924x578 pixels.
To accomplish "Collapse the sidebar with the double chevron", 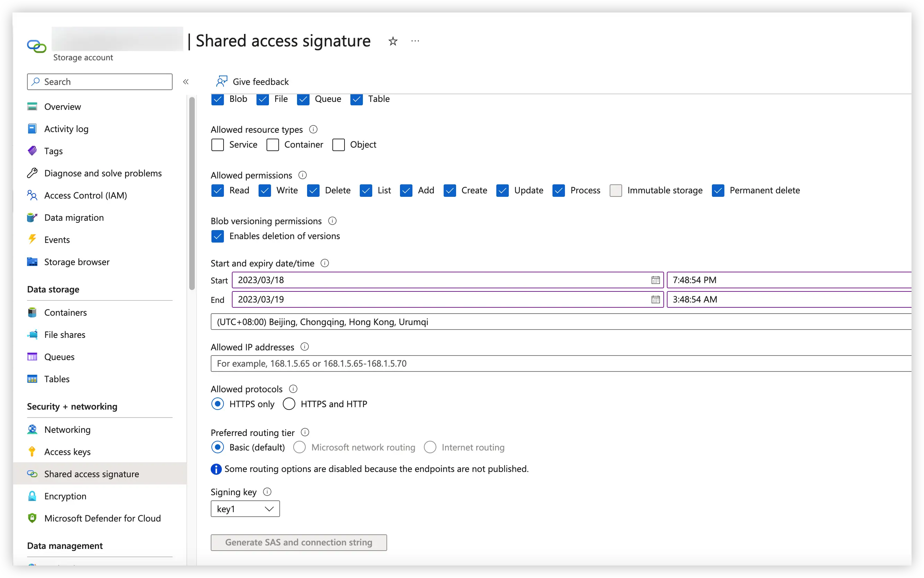I will pyautogui.click(x=186, y=81).
